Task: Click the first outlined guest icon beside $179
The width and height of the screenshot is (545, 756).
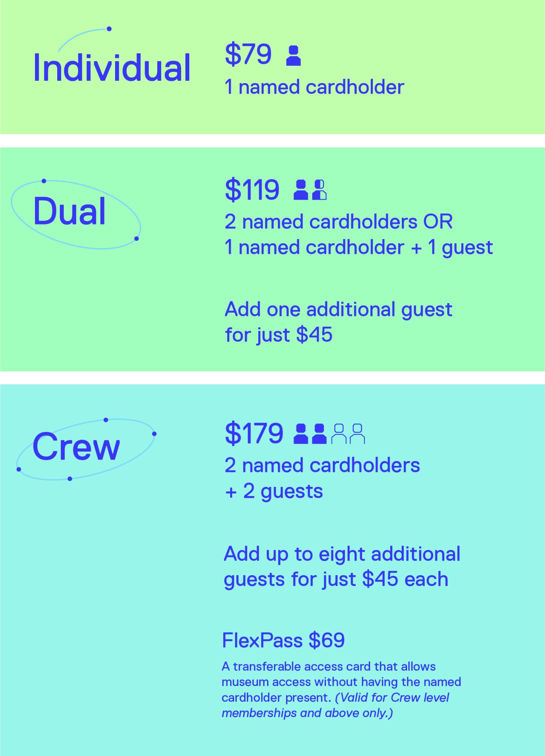Action: [x=339, y=433]
